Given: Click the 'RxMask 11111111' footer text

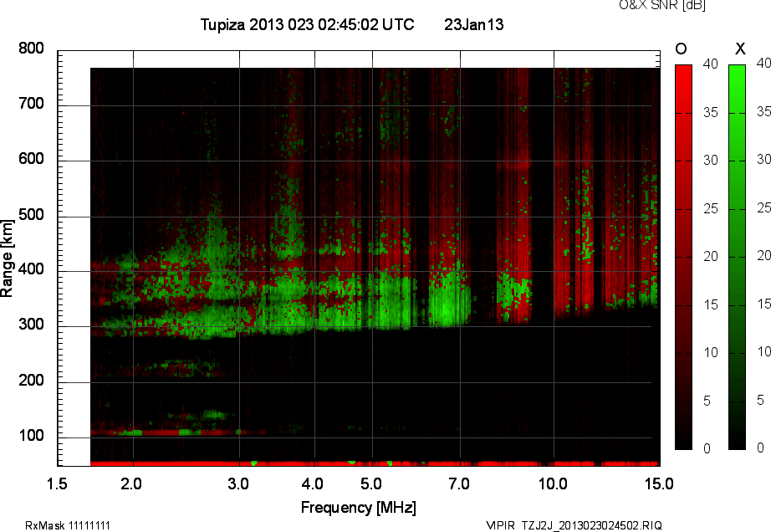Looking at the screenshot, I should pos(68,525).
